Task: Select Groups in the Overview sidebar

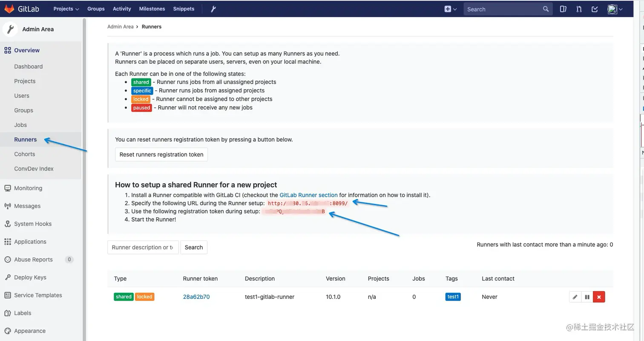Action: pos(23,110)
